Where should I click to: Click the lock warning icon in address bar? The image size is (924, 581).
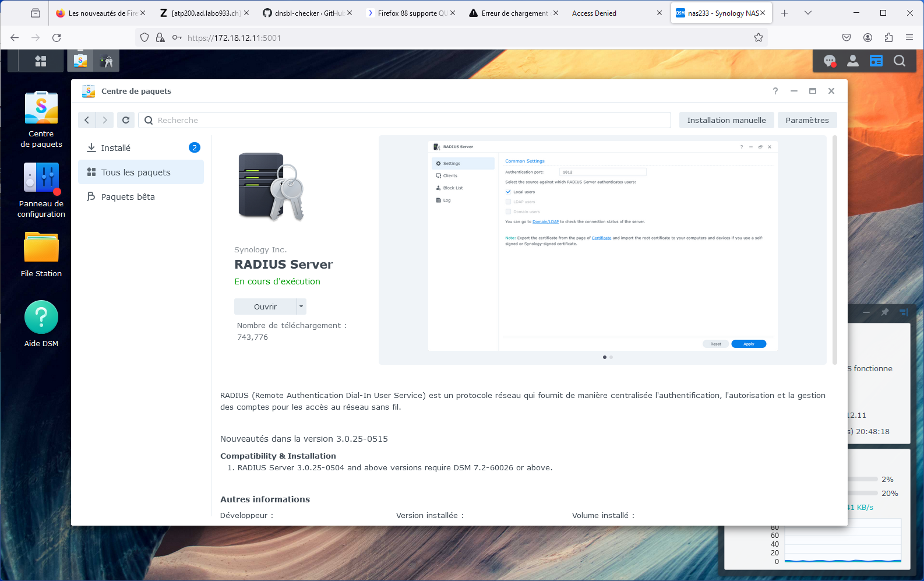[160, 38]
